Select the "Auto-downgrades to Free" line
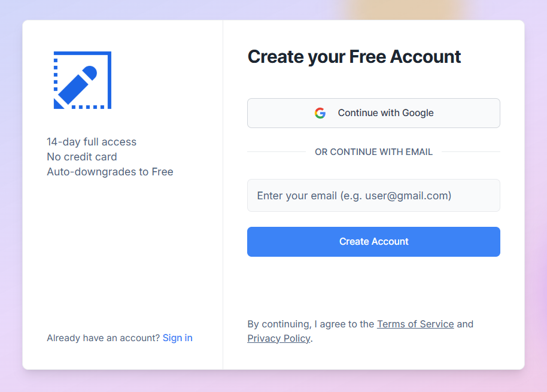This screenshot has height=392, width=547. tap(110, 172)
